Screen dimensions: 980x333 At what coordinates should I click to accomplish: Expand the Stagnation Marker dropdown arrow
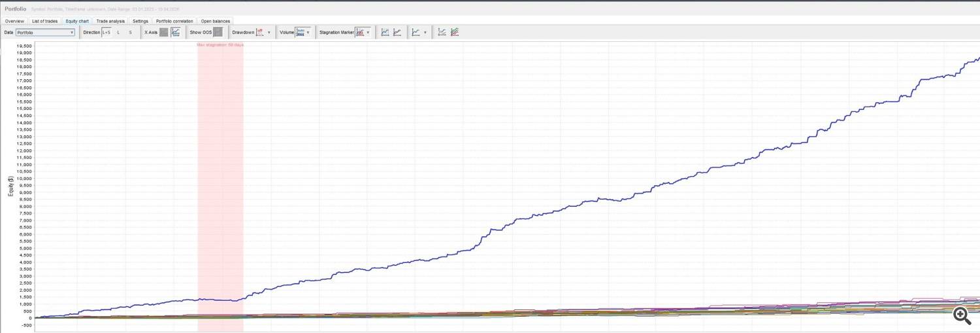[368, 32]
